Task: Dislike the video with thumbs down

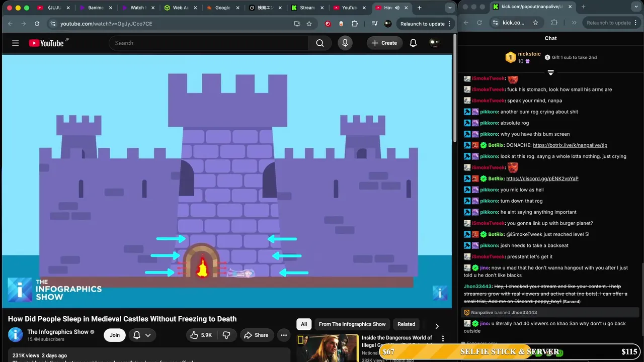Action: pyautogui.click(x=227, y=335)
